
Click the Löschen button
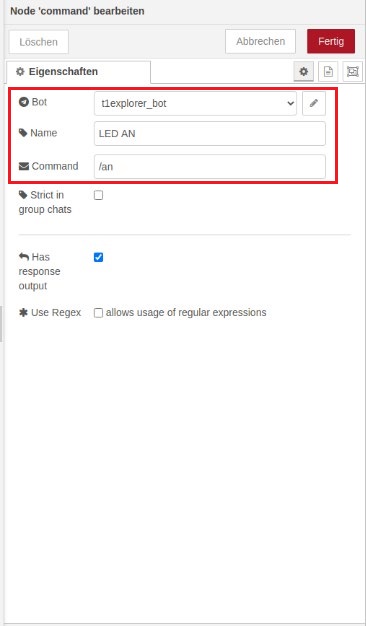[39, 42]
